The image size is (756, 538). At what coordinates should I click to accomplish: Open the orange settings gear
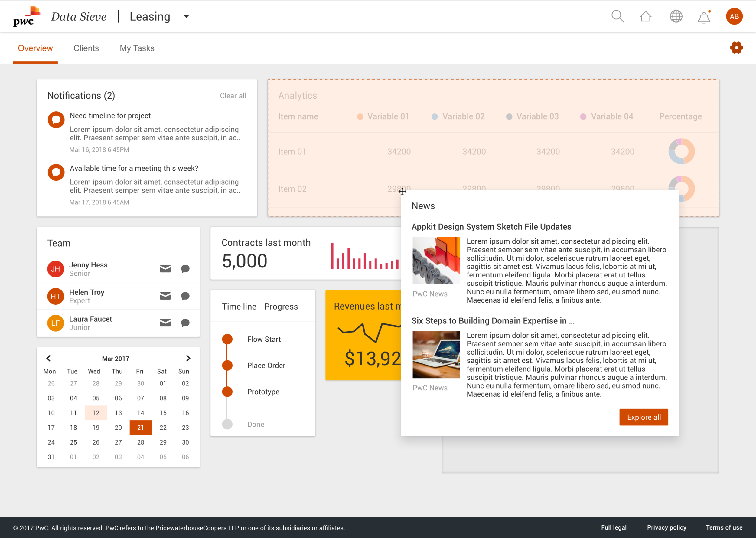pos(736,48)
